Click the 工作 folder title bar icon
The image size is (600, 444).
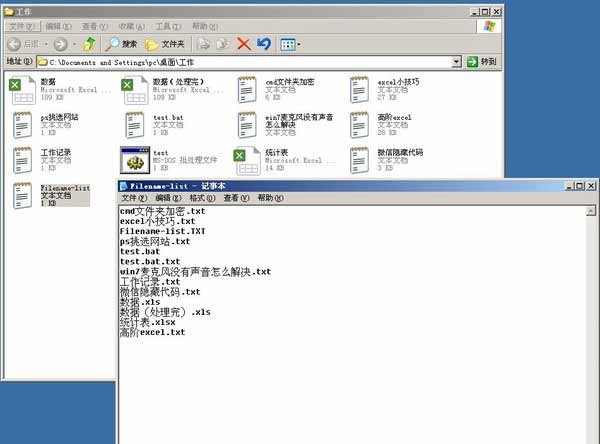click(8, 12)
